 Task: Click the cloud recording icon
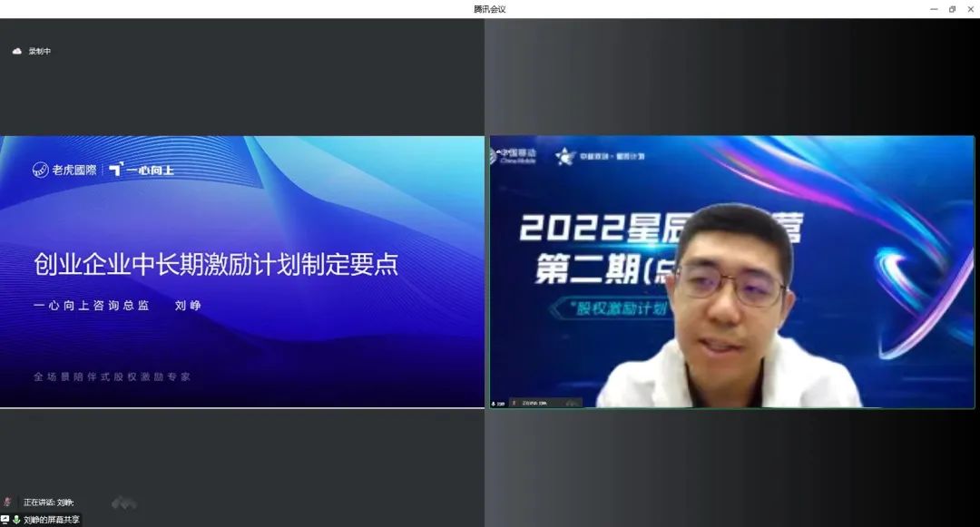16,52
